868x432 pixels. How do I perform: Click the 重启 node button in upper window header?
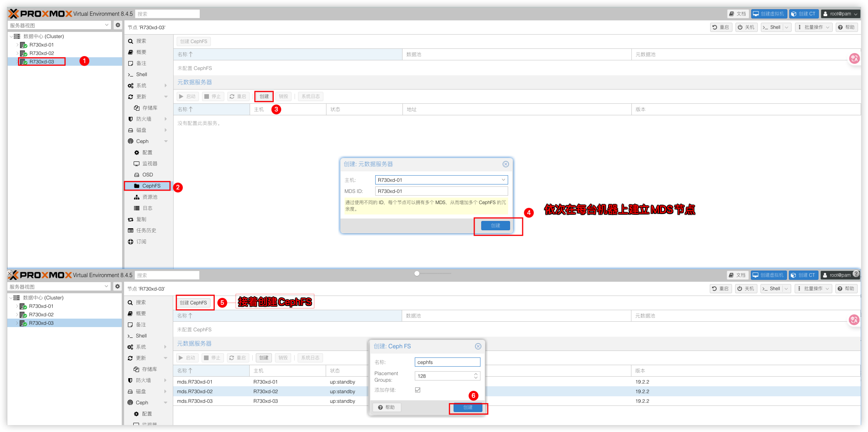pyautogui.click(x=721, y=27)
